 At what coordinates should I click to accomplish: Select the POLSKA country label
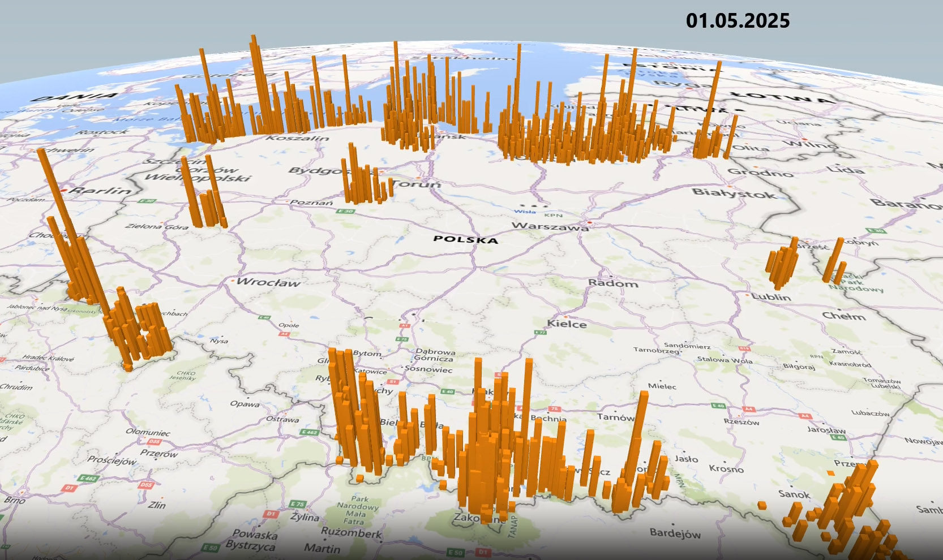pos(466,239)
